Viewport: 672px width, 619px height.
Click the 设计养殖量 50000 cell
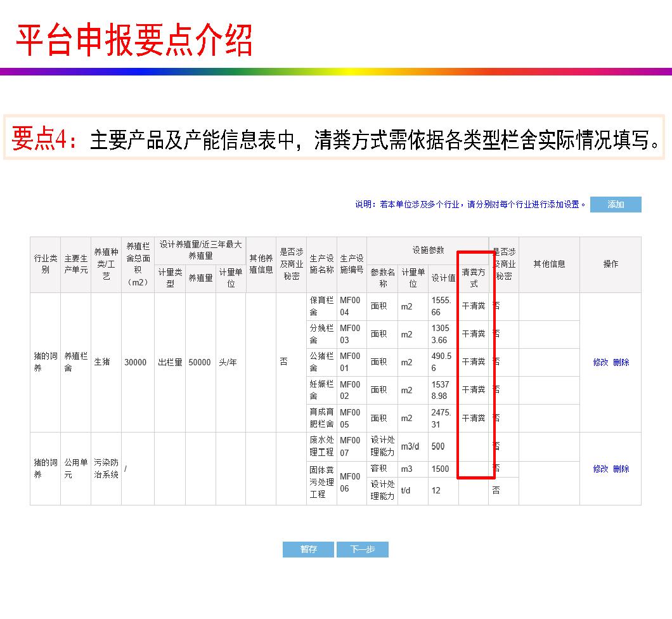pyautogui.click(x=199, y=362)
